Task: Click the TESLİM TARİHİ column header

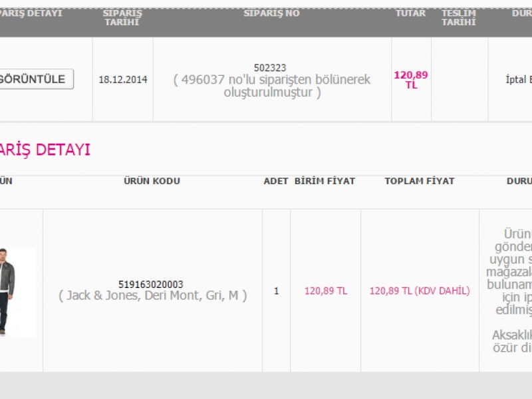Action: point(459,18)
